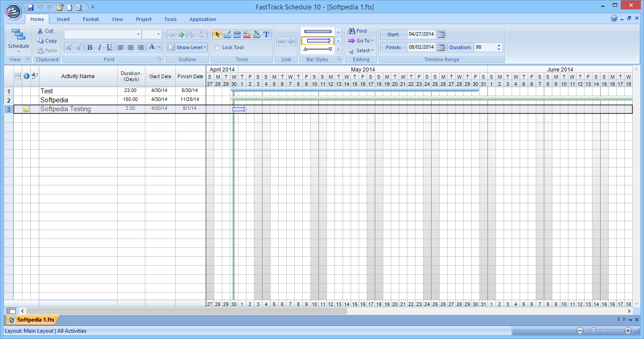
Task: Align text left in Font group
Action: [x=120, y=47]
